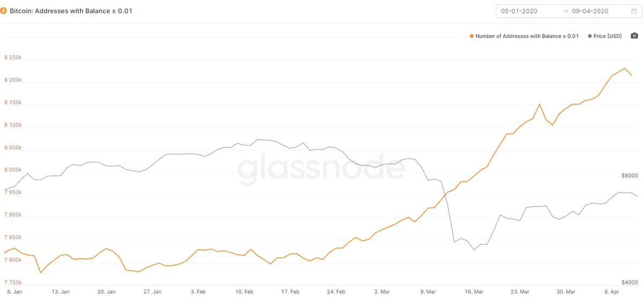
Task: Click the '7 750k' y-axis label
Action: click(x=13, y=282)
